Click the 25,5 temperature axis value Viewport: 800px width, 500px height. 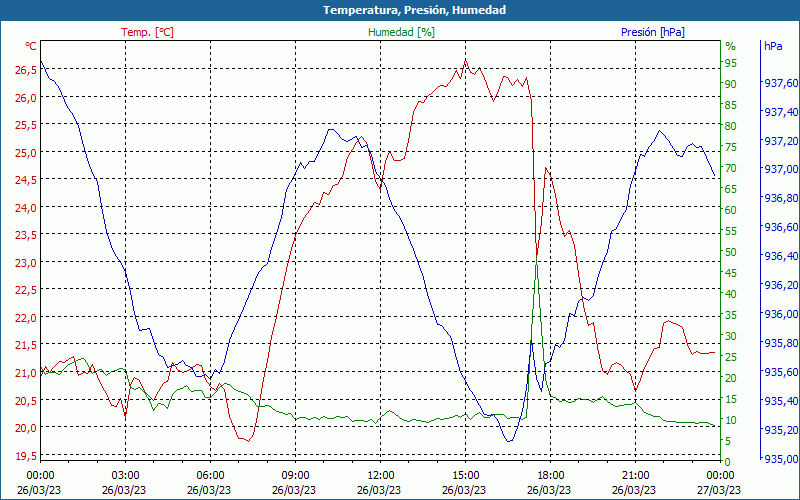pos(26,125)
